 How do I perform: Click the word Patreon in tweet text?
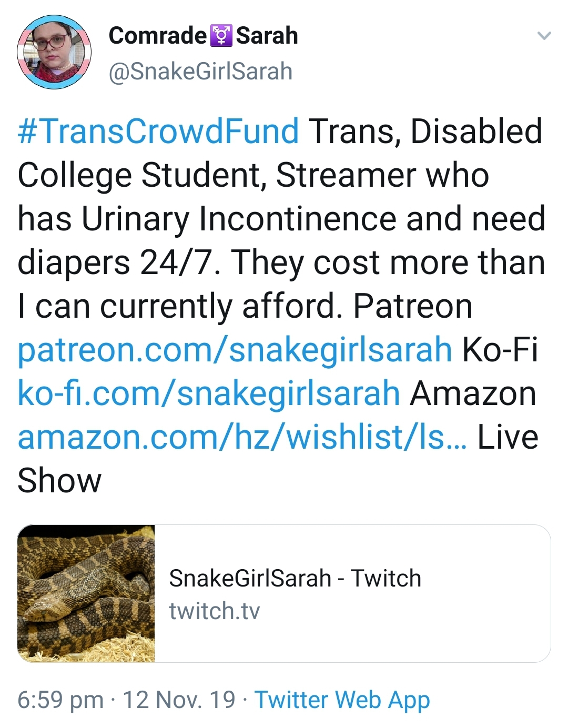click(x=413, y=306)
